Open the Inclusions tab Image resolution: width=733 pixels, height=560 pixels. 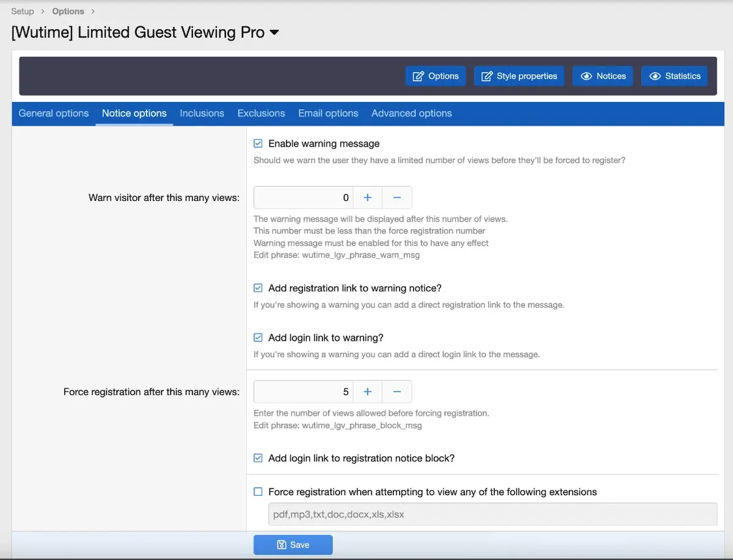click(x=202, y=114)
